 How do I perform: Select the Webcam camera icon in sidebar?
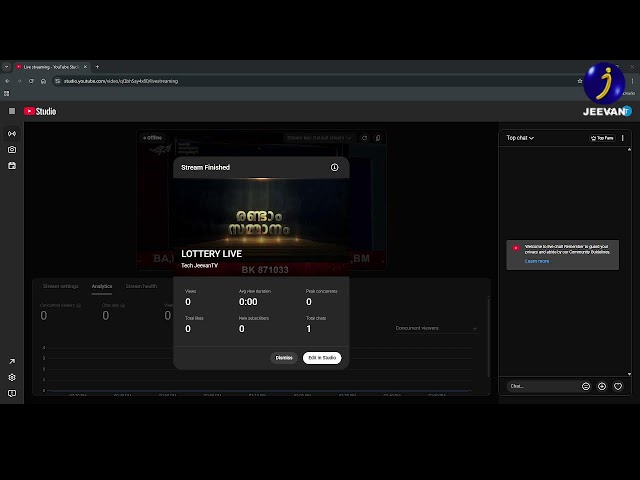pyautogui.click(x=12, y=149)
